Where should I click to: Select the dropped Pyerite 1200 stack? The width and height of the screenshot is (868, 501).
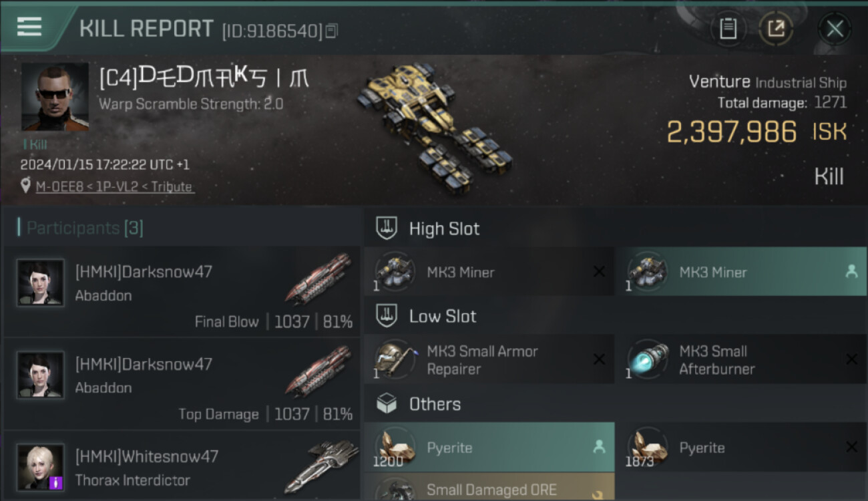(489, 448)
